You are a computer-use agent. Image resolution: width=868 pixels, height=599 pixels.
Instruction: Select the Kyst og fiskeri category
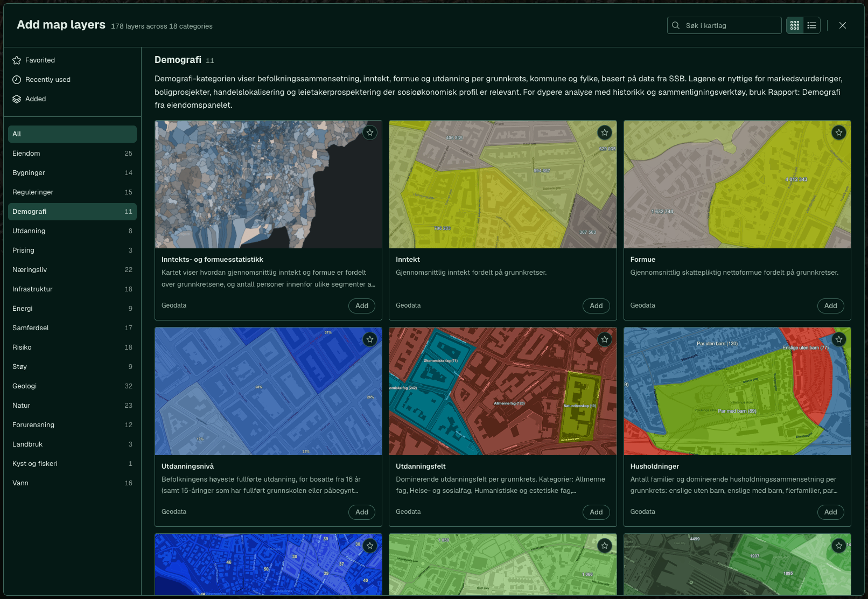pyautogui.click(x=72, y=464)
